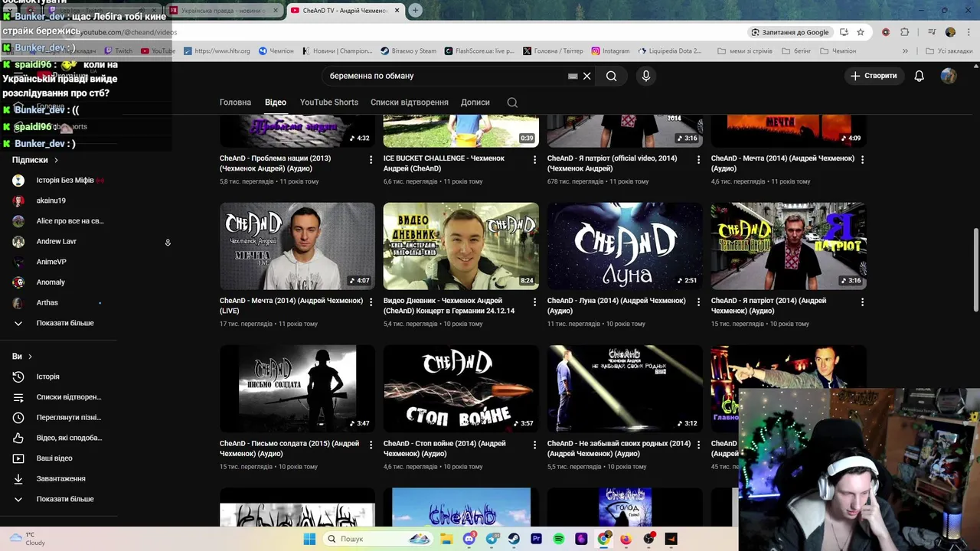
Task: Open Чемпіон bookmark folder
Action: click(x=838, y=51)
